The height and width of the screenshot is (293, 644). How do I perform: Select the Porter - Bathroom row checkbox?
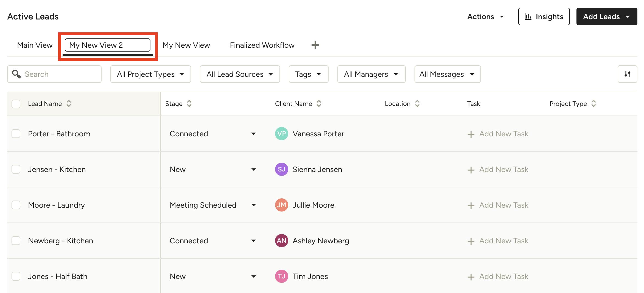[x=16, y=134]
